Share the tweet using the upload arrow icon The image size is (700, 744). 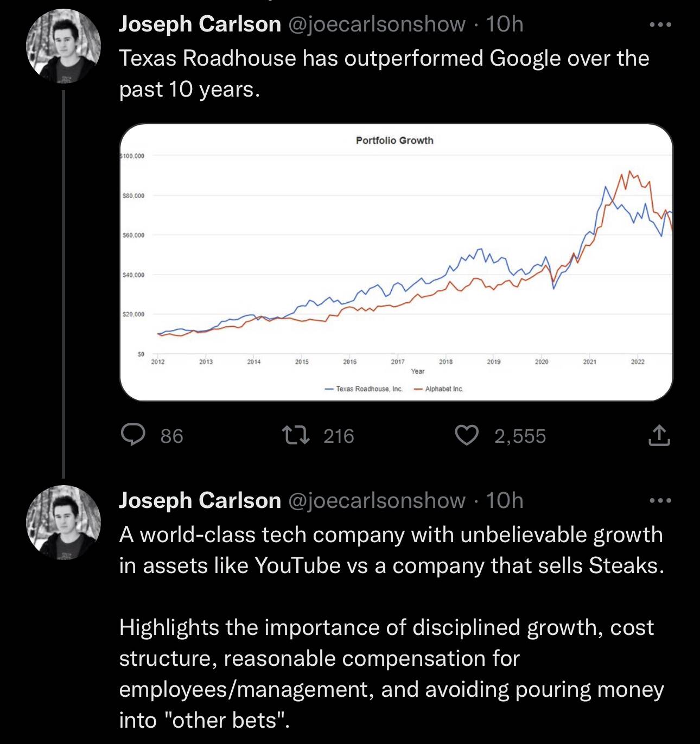click(659, 435)
